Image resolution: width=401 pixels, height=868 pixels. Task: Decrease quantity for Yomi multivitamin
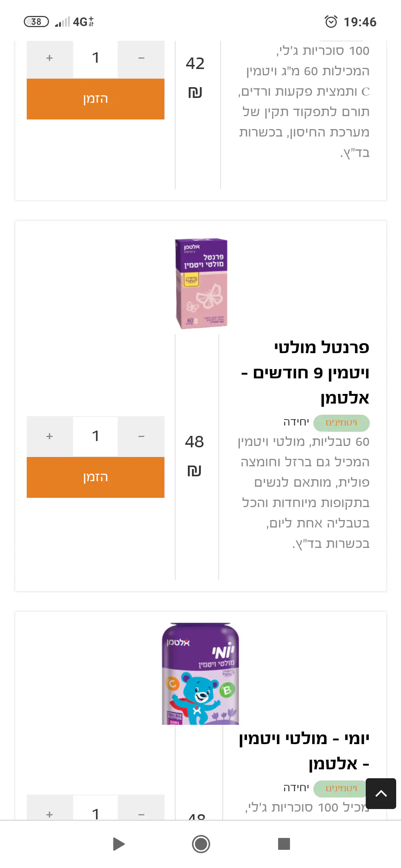[x=141, y=812]
